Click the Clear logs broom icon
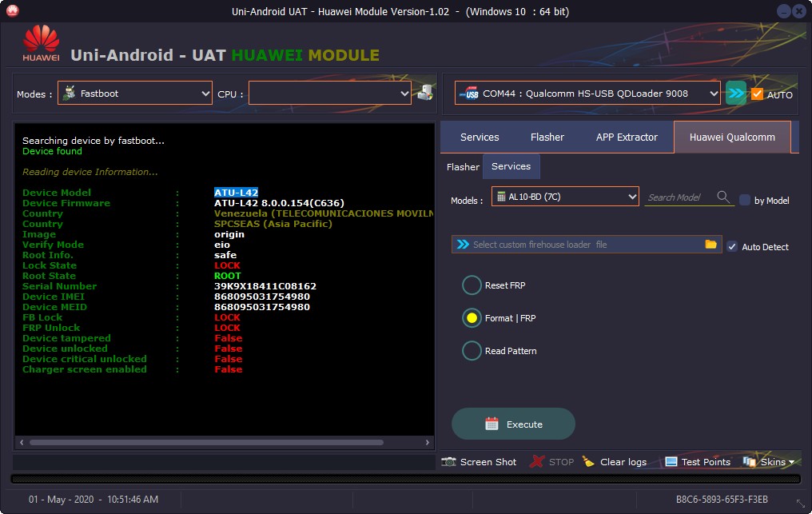Screen dimensions: 812x514 (x=588, y=461)
